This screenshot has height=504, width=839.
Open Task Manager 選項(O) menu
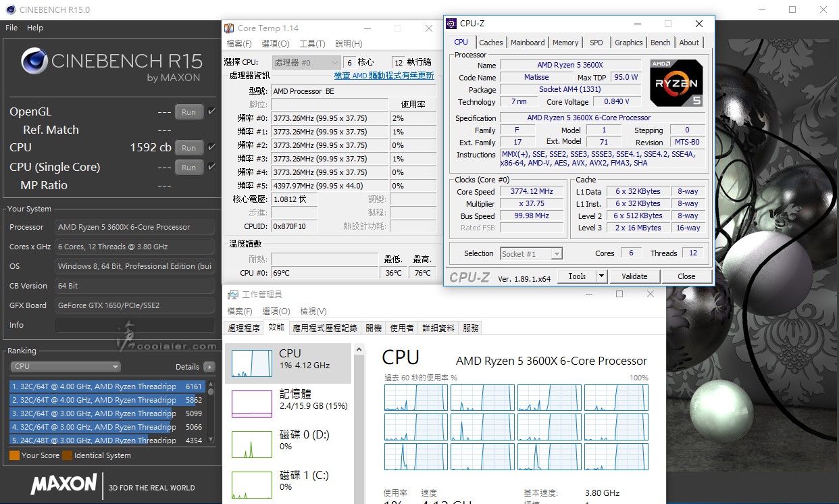point(276,311)
